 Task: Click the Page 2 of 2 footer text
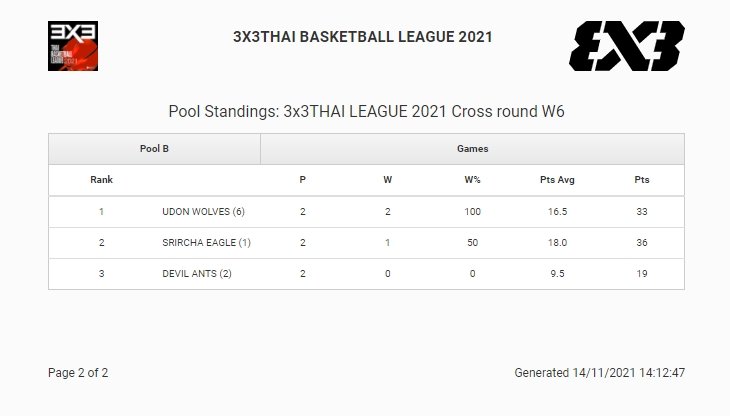(78, 373)
